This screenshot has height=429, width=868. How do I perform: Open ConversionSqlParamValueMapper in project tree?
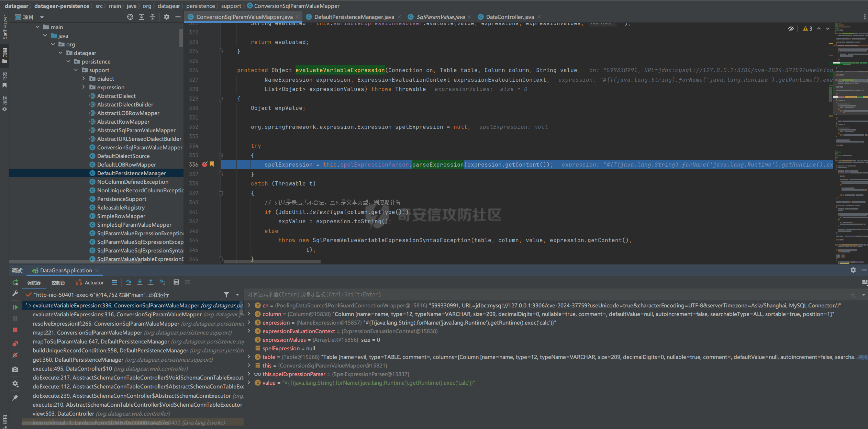click(x=140, y=147)
